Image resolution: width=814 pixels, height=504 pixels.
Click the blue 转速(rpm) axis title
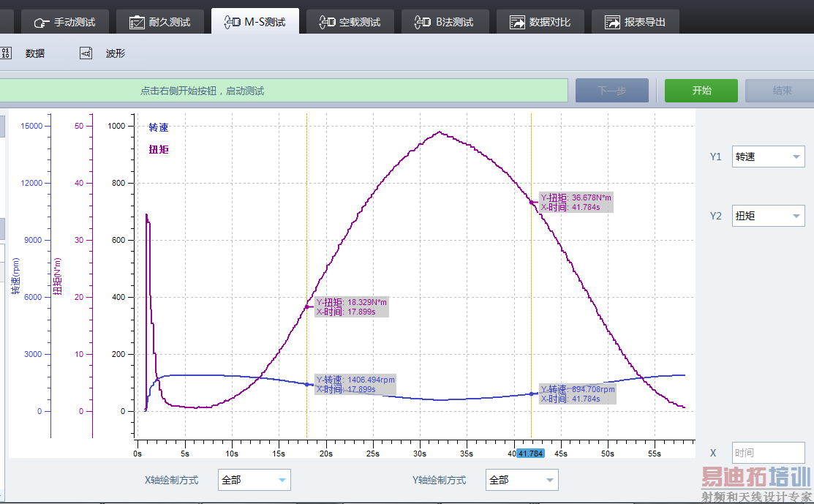(x=16, y=276)
